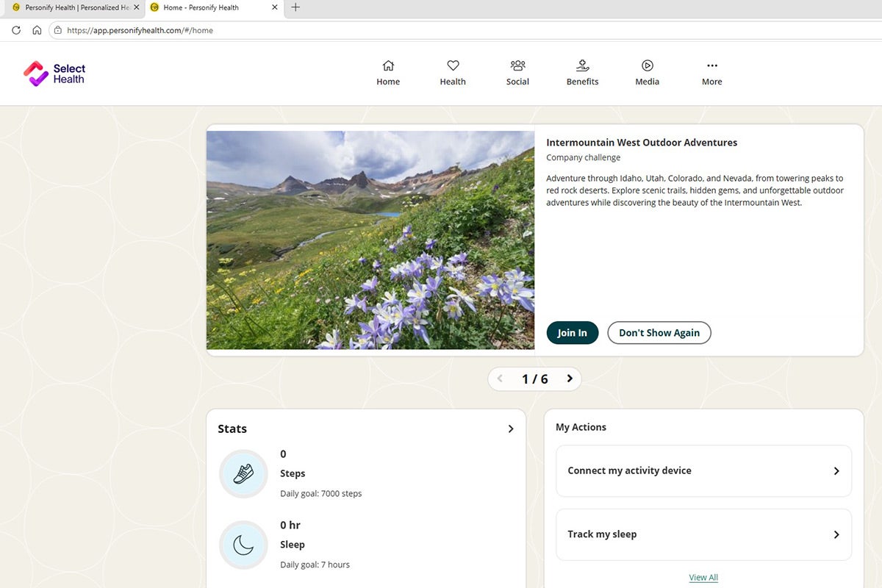
Task: Click the mountain wildflower challenge image
Action: click(x=370, y=240)
